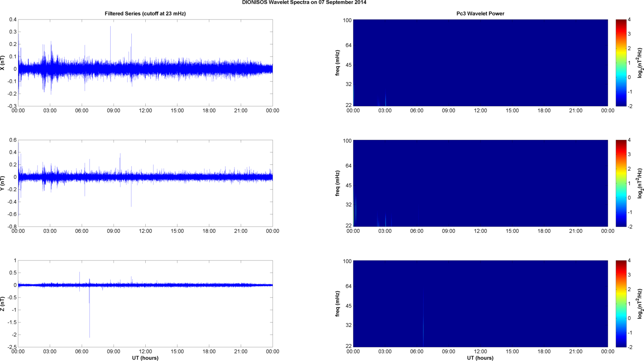The width and height of the screenshot is (644, 361).
Task: Click the 0.4 tick label on X plot
Action: click(x=13, y=19)
